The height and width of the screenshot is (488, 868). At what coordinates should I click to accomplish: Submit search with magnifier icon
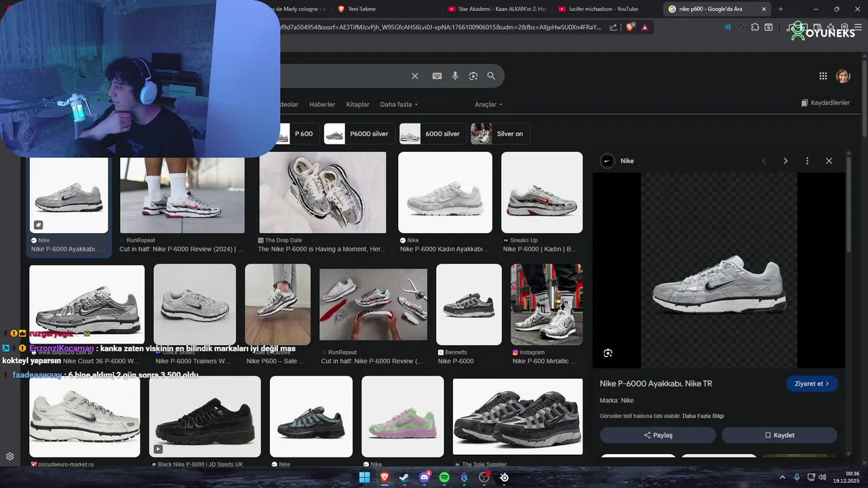click(491, 76)
